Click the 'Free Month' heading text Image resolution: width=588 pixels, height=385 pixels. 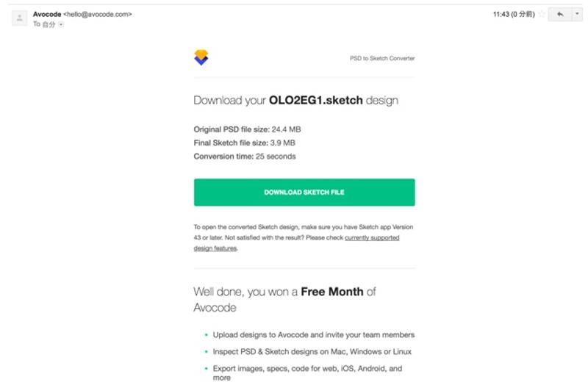point(331,292)
